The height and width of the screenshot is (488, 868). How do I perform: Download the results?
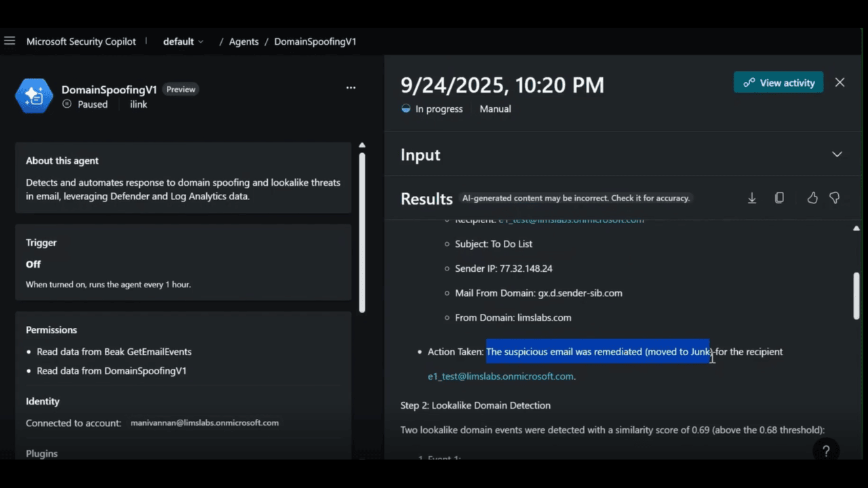[x=752, y=198]
